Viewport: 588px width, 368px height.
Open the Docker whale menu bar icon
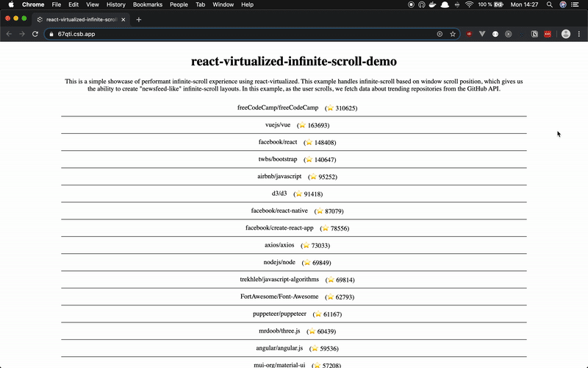click(x=433, y=4)
